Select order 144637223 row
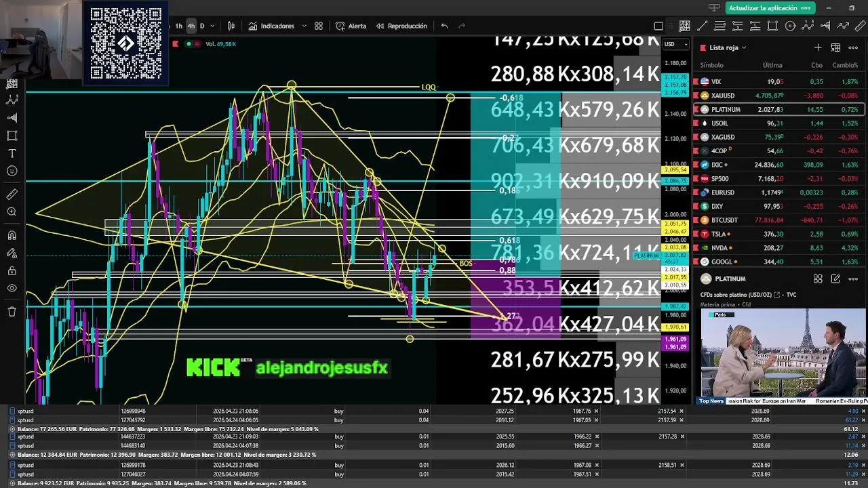This screenshot has height=488, width=868. point(434,437)
